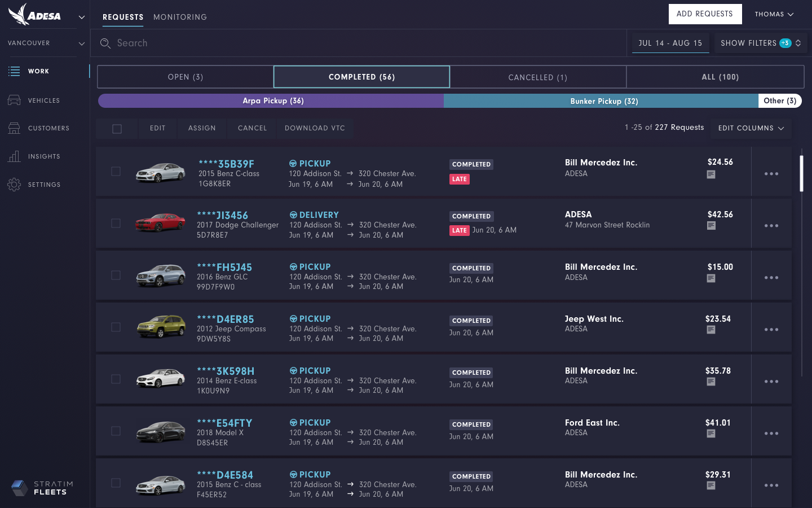
Task: Select the Completed (56) tab
Action: pos(361,77)
